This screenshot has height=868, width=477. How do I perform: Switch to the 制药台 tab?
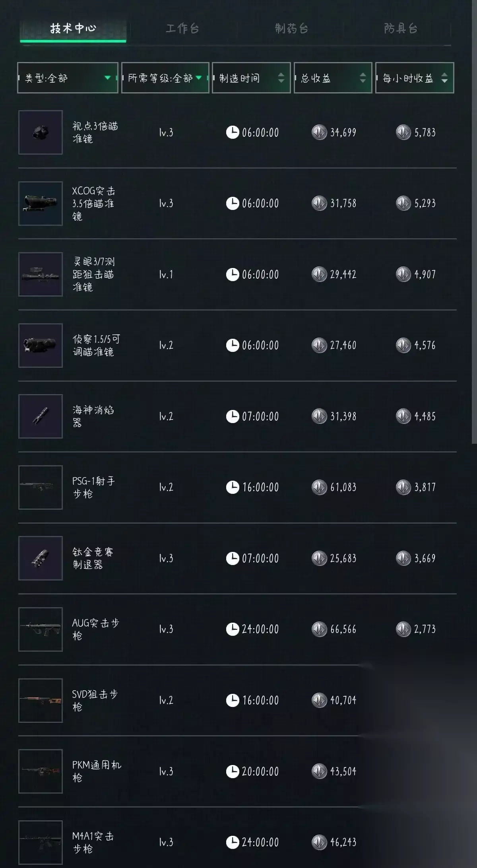(291, 29)
